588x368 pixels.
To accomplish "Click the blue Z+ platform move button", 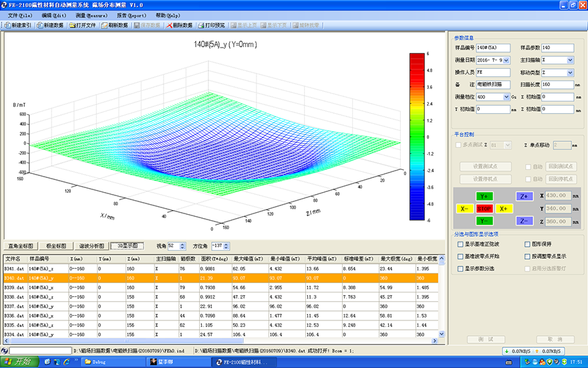I will click(525, 197).
